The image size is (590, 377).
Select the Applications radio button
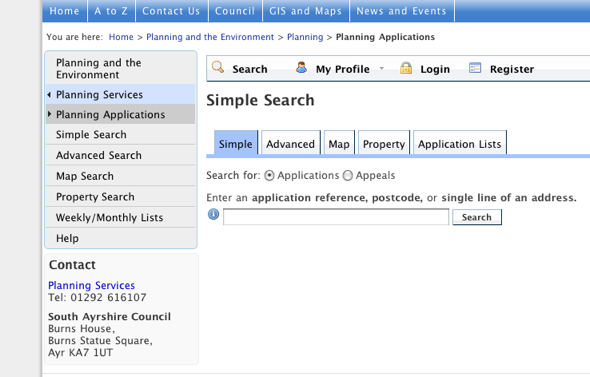pos(269,176)
